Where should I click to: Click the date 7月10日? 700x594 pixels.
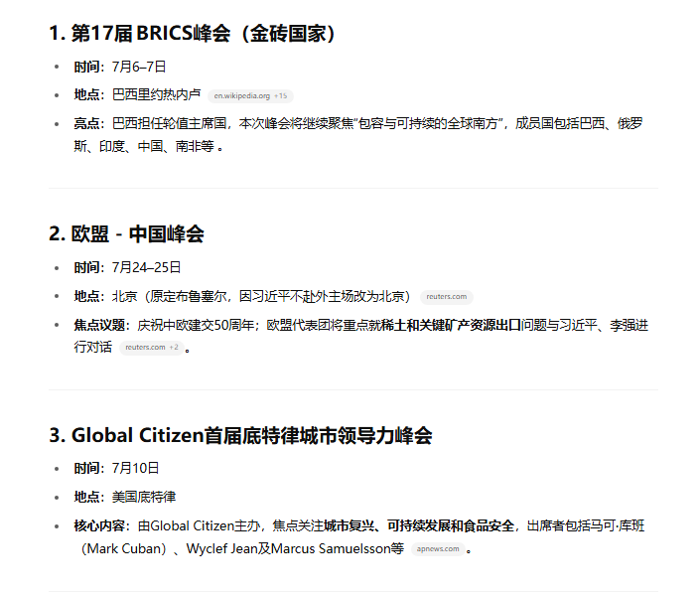[135, 469]
